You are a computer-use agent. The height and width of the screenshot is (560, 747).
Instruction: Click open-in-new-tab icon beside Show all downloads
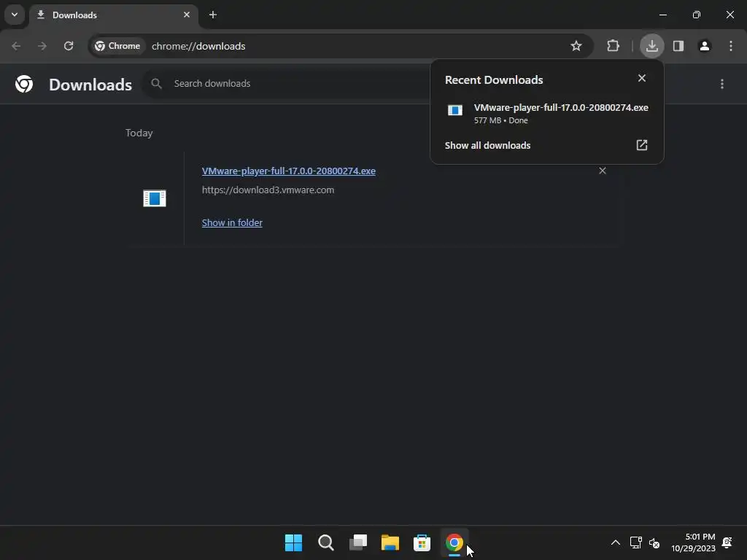[x=642, y=145]
